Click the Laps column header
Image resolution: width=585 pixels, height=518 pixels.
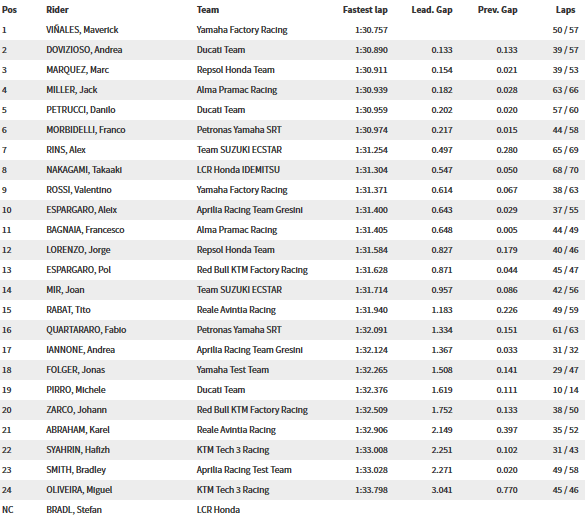565,10
